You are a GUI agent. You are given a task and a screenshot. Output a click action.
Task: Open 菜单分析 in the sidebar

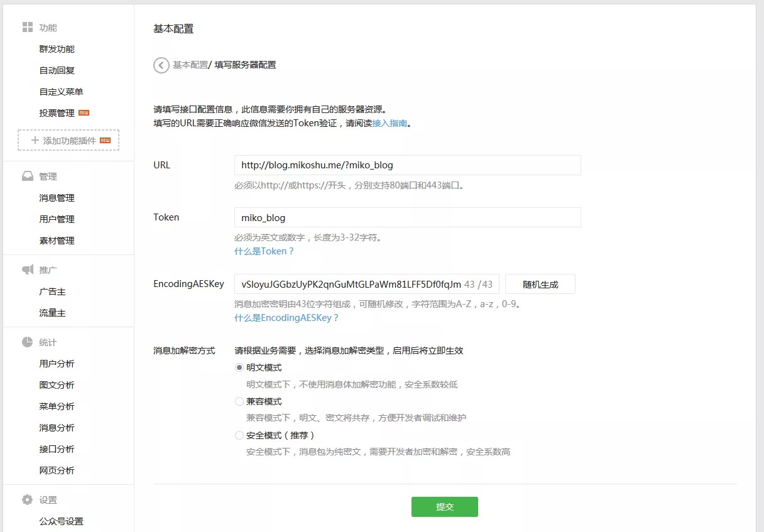[57, 406]
